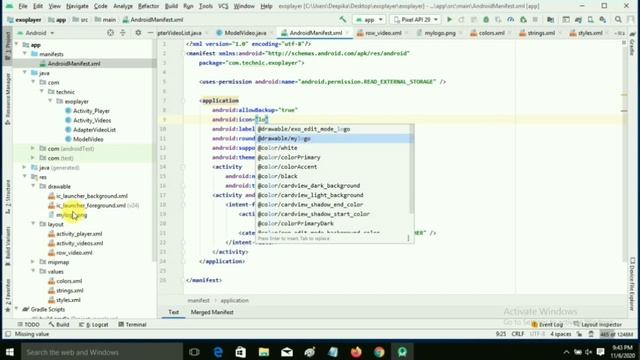Click the application breadcrumb below editor
Viewport: 640px width, 360px height.
coord(234,300)
